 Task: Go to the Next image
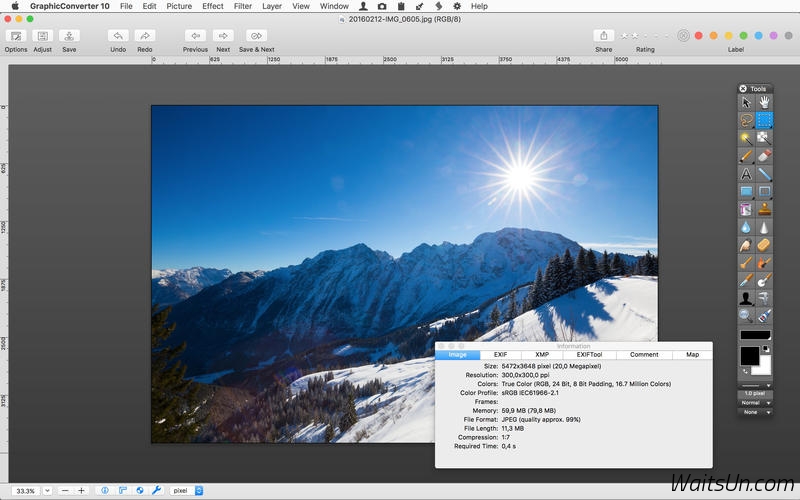pyautogui.click(x=223, y=41)
